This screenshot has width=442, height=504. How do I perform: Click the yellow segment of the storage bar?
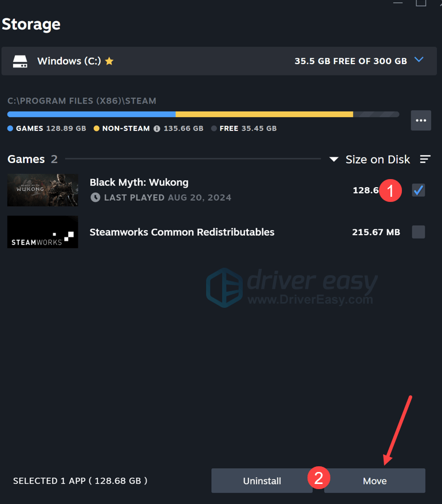tap(263, 114)
